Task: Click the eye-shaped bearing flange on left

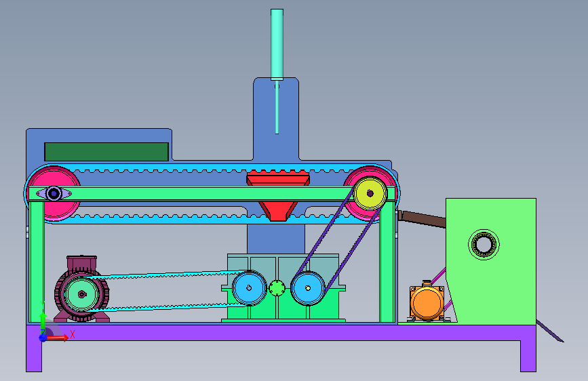Action: coord(54,194)
